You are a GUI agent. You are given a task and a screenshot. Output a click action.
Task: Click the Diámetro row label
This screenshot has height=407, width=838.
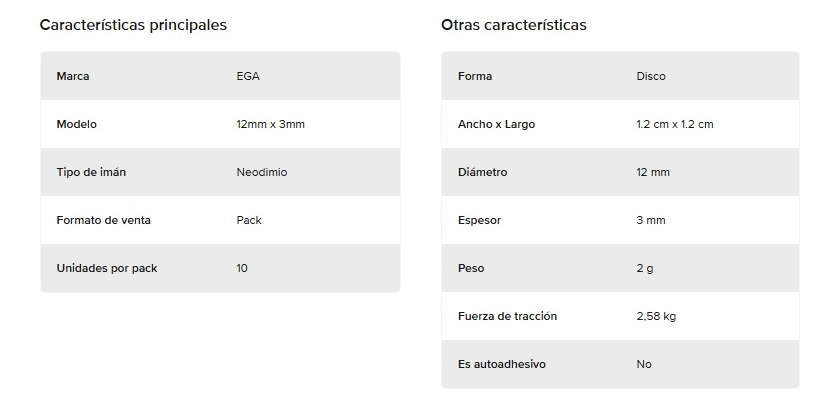[483, 173]
